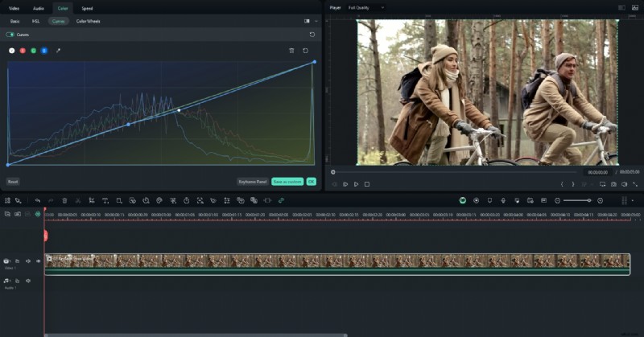Viewport: 644px width, 337px height.
Task: Open the Video tab
Action: [x=14, y=8]
